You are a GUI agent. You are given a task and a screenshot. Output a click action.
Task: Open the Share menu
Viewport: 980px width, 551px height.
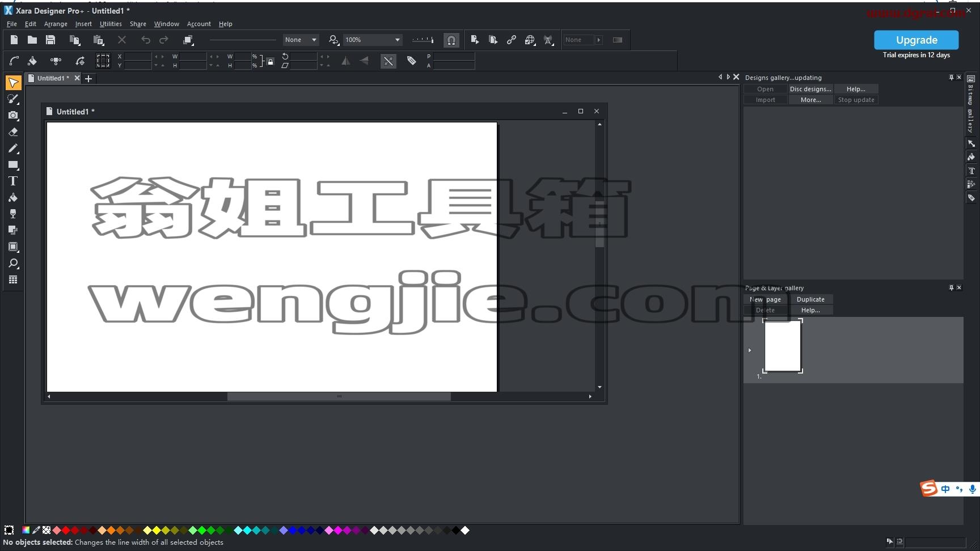138,24
